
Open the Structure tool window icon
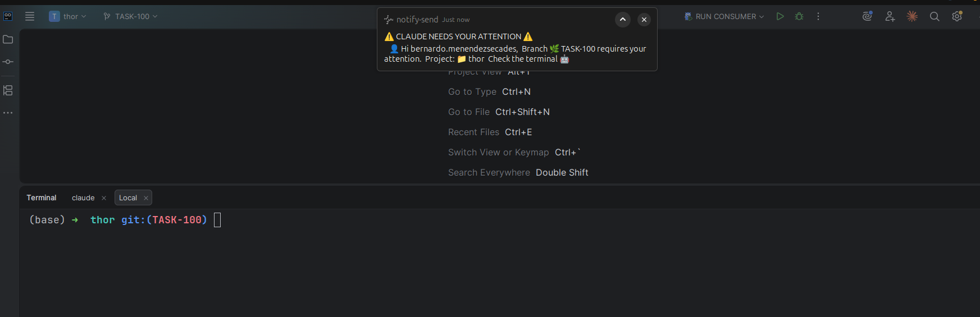click(x=8, y=90)
